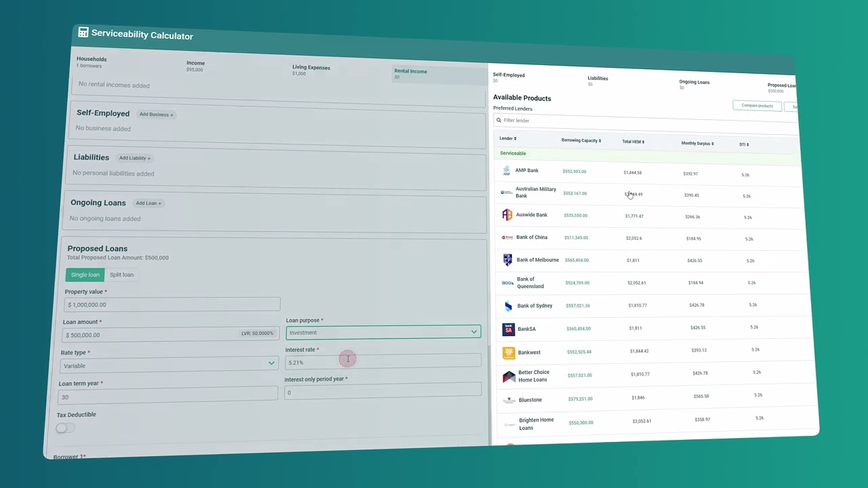Screen dimensions: 868x488
Task: Select the Split loan option
Action: tap(121, 274)
